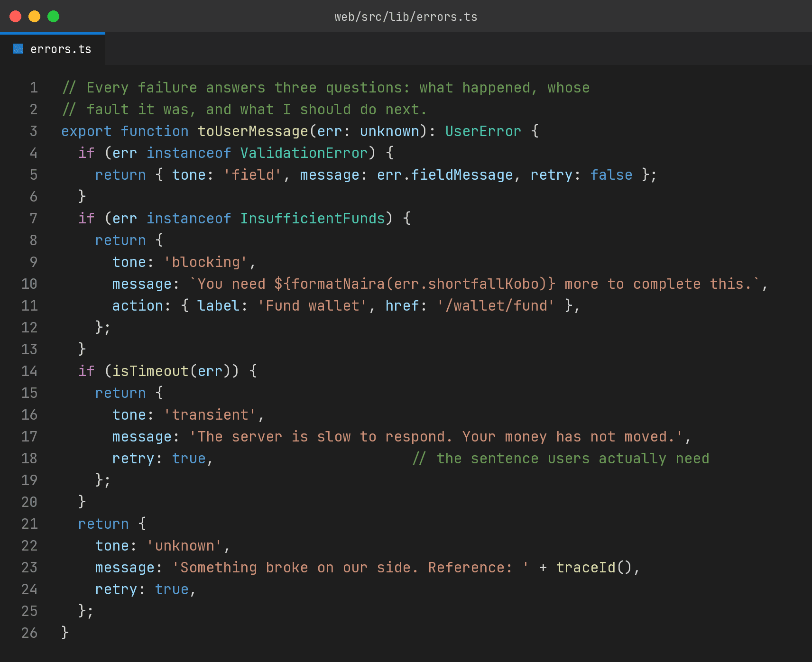Click the export keyword on line 3
This screenshot has height=662, width=812.
(87, 131)
